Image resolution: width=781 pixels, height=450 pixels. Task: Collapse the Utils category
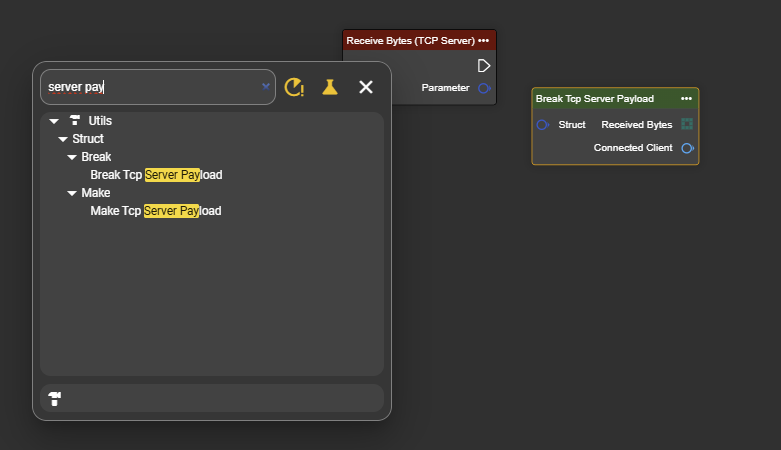coord(54,121)
